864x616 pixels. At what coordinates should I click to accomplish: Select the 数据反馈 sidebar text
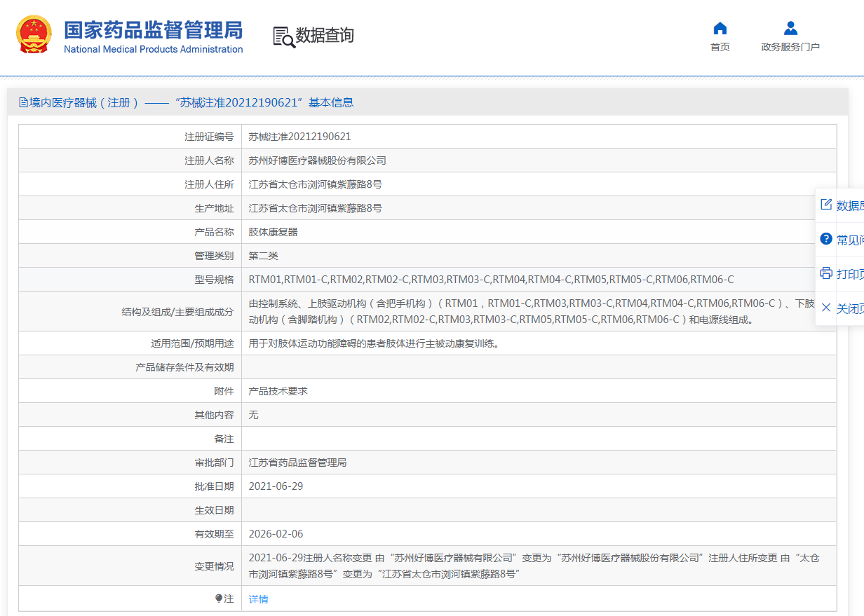point(850,205)
